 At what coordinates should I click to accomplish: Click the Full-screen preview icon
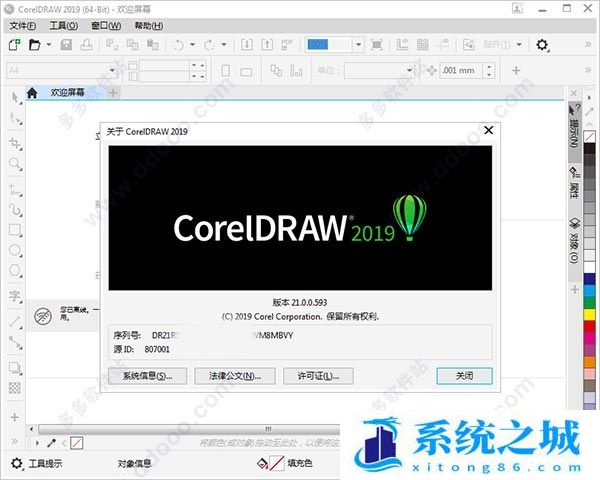377,45
